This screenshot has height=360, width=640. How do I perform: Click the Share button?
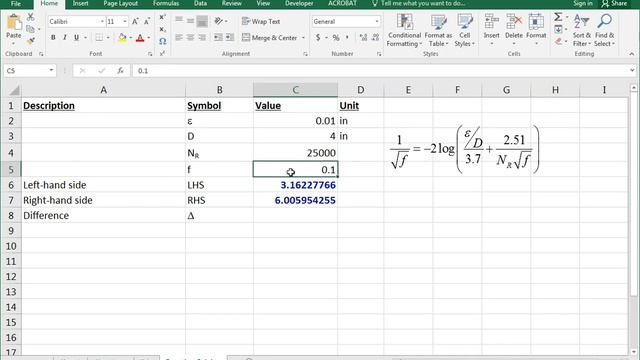615,3
